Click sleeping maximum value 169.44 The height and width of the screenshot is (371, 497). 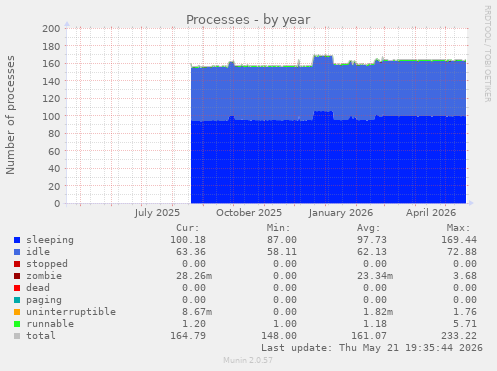[459, 240]
